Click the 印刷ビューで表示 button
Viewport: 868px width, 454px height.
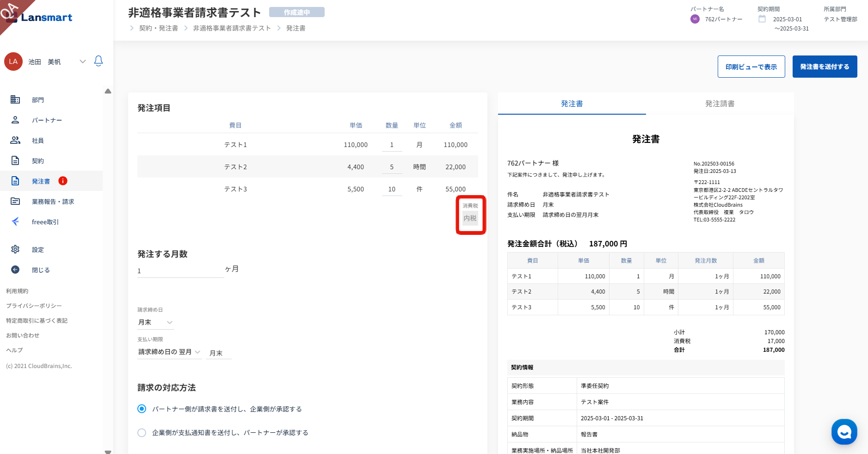(x=751, y=67)
